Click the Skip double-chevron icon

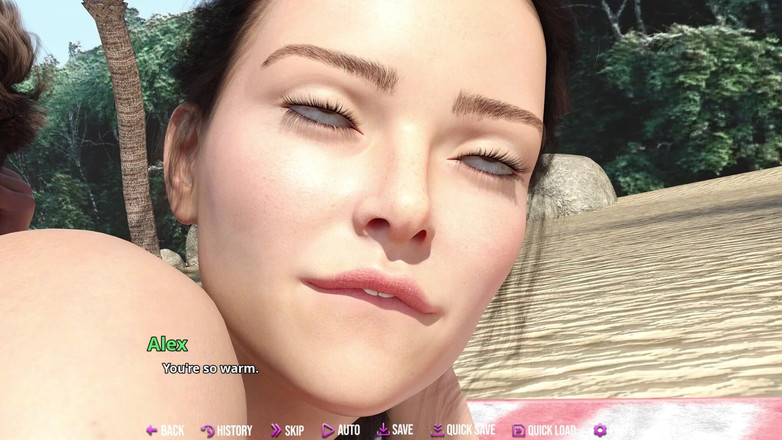click(276, 431)
